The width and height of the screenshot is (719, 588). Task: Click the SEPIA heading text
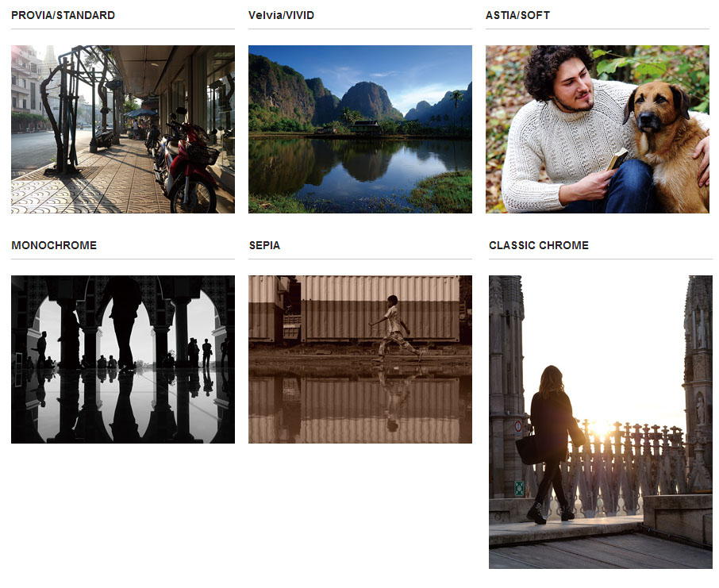tap(264, 245)
